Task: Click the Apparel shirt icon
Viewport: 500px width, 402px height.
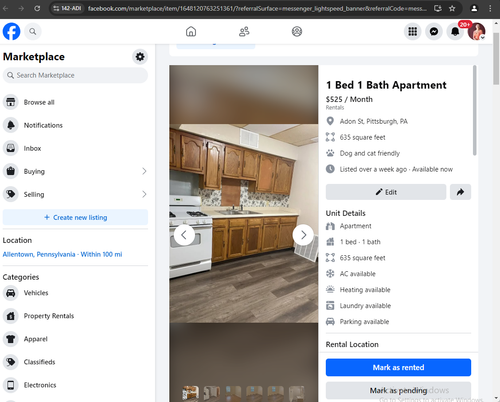Action: [x=11, y=339]
